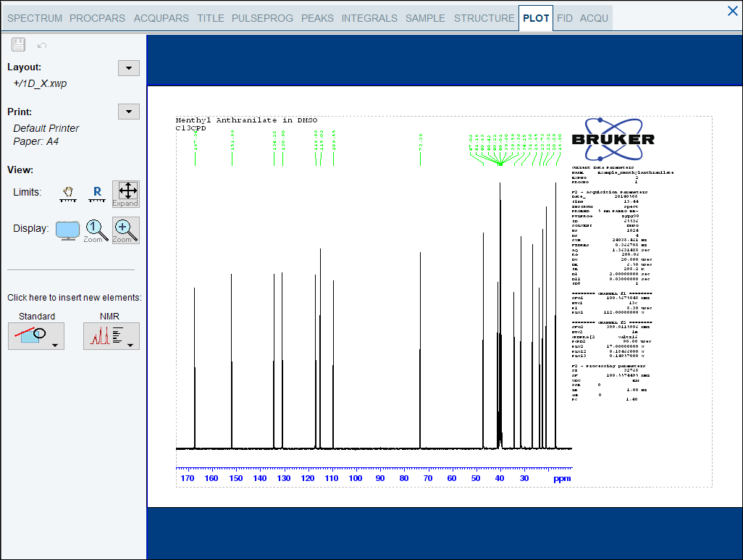Image resolution: width=743 pixels, height=560 pixels.
Task: Select the Bruker logo in the plot
Action: coord(613,139)
